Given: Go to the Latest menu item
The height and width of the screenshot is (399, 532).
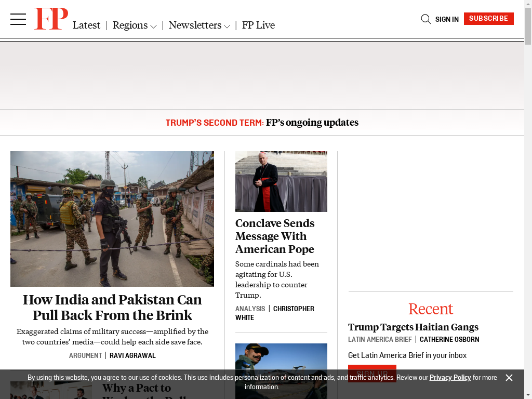Looking at the screenshot, I should [x=86, y=25].
